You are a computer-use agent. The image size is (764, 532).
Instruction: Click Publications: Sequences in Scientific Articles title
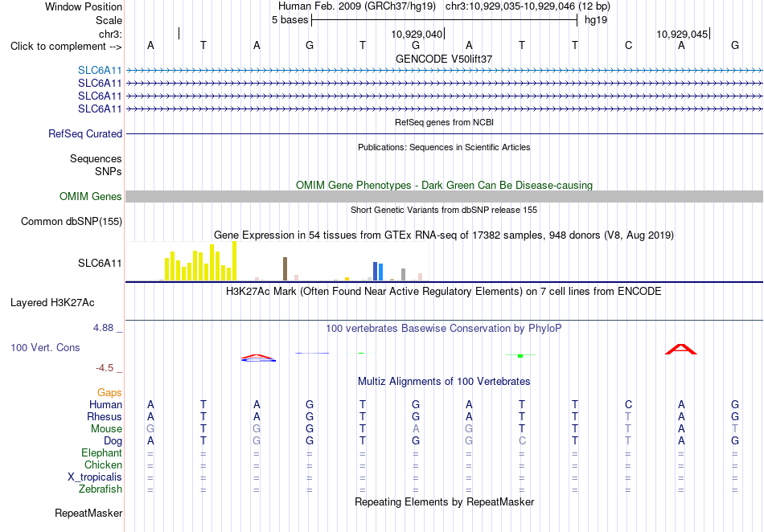[444, 148]
